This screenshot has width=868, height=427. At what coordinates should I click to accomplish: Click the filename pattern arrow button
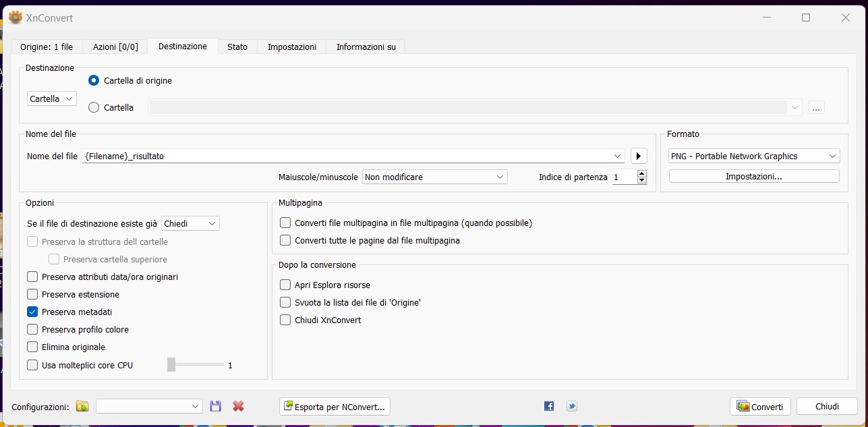click(639, 156)
